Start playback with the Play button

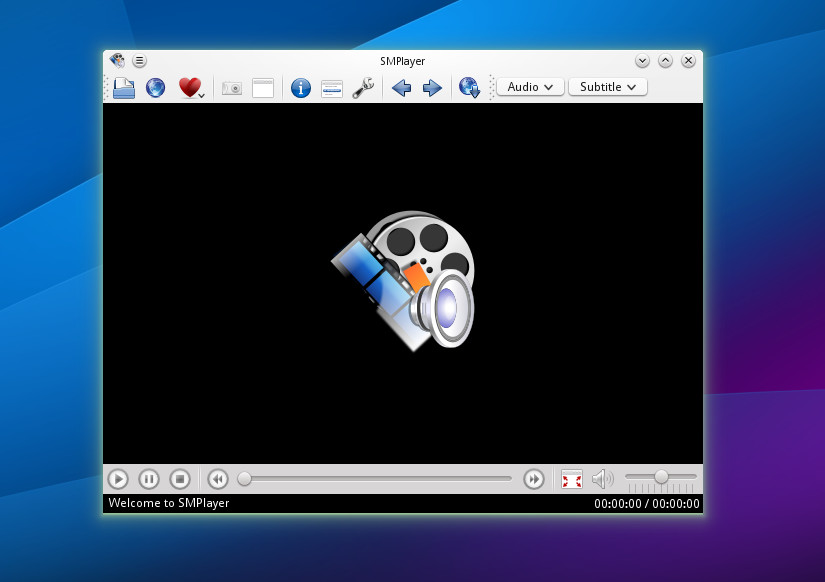tap(118, 479)
